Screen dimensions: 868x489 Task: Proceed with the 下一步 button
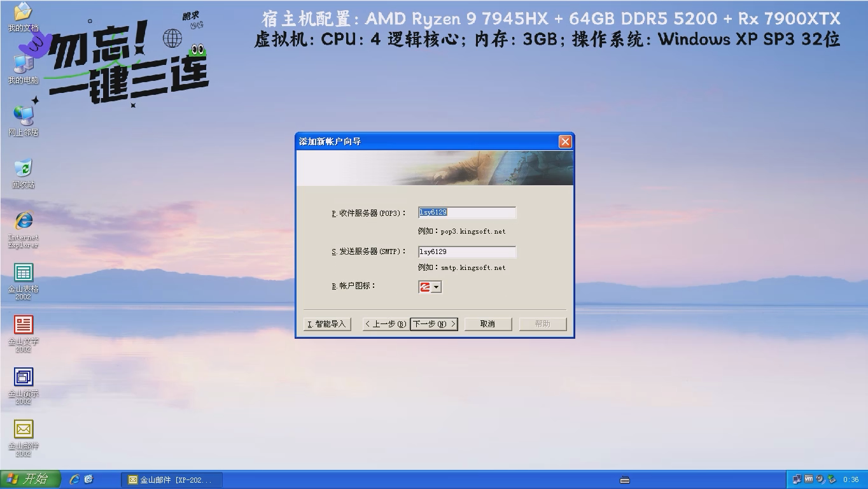click(x=434, y=324)
